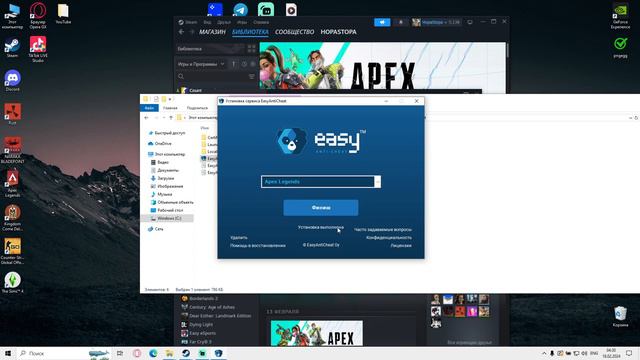Image resolution: width=640 pixels, height=360 pixels.
Task: Select Network in Explorer sidebar
Action: coord(156,229)
